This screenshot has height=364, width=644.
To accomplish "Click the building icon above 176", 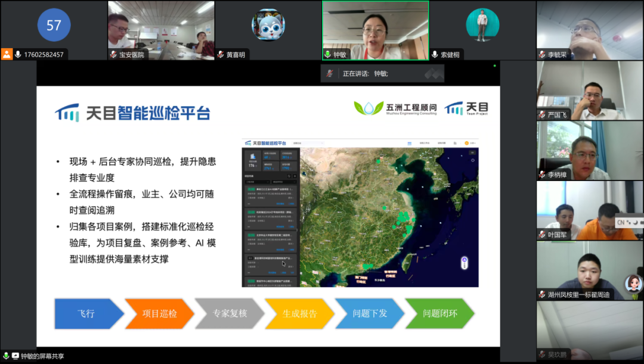I will coord(253,156).
